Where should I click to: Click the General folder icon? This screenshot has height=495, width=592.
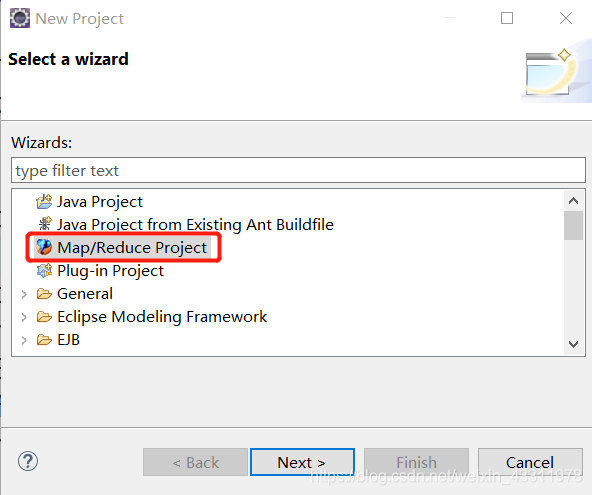(44, 294)
